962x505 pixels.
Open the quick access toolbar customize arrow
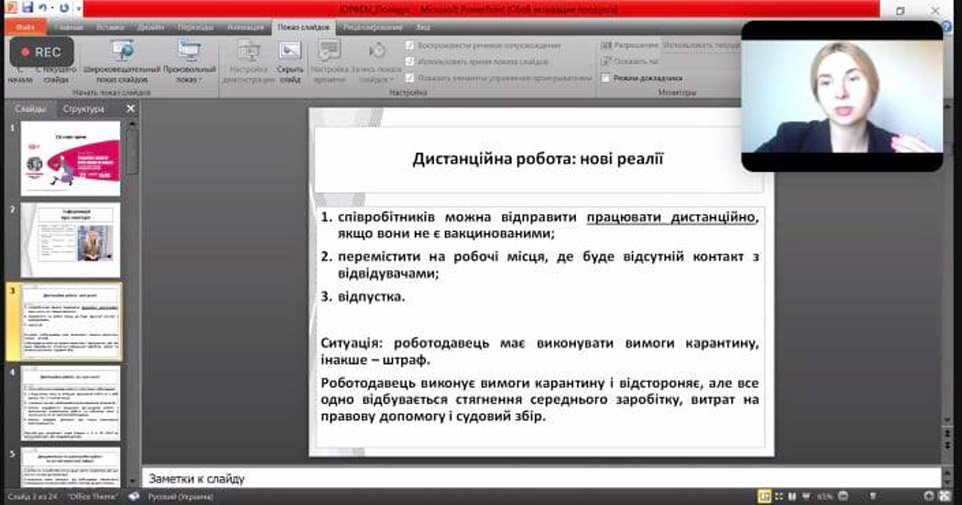[80, 8]
